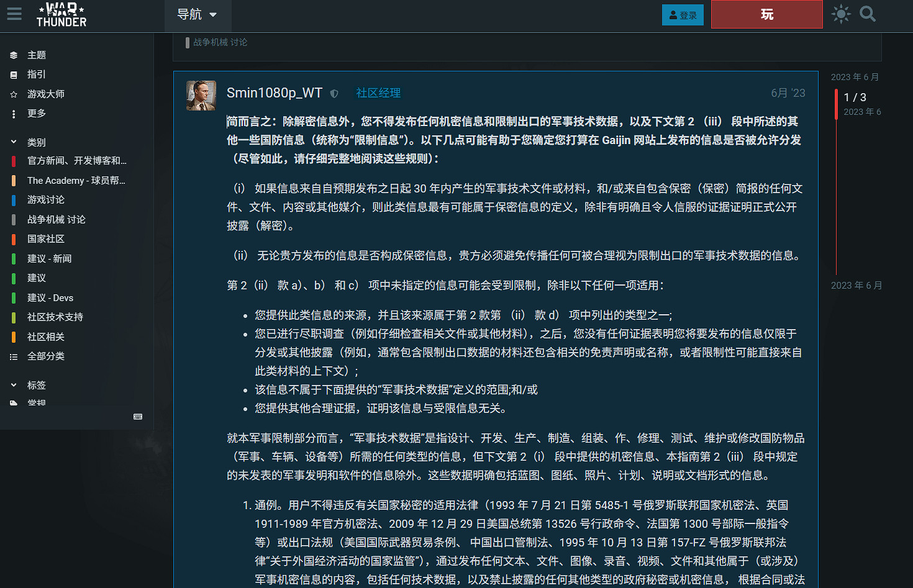The image size is (913, 588).
Task: Toggle the light theme sun icon
Action: click(x=840, y=14)
